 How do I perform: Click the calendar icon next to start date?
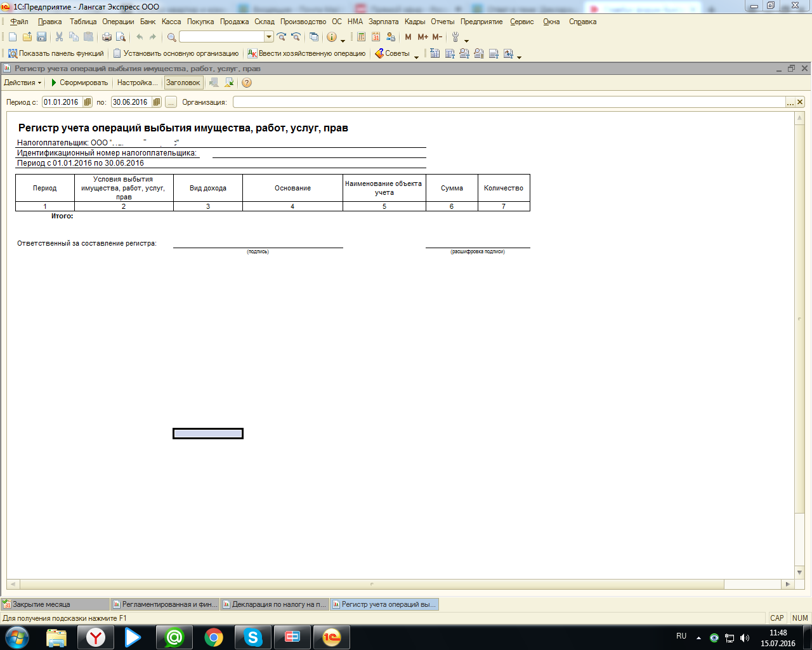88,102
